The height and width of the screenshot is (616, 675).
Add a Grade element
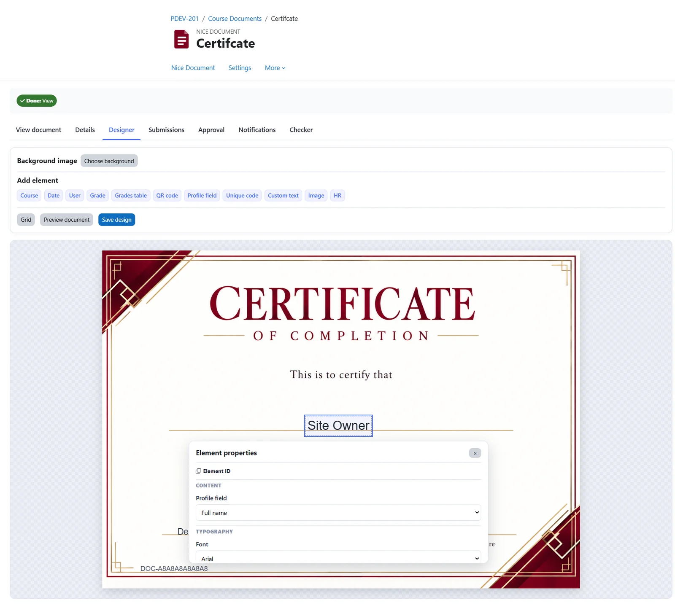tap(97, 196)
